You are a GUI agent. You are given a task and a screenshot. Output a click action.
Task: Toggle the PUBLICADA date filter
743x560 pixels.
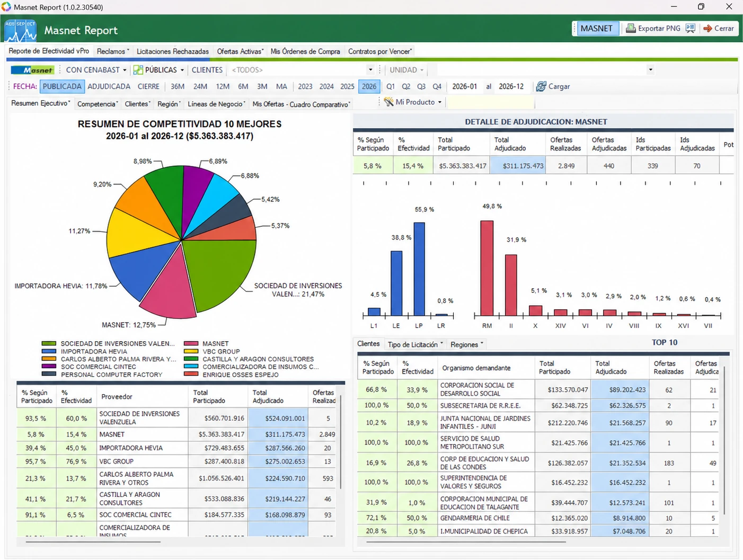pos(62,86)
